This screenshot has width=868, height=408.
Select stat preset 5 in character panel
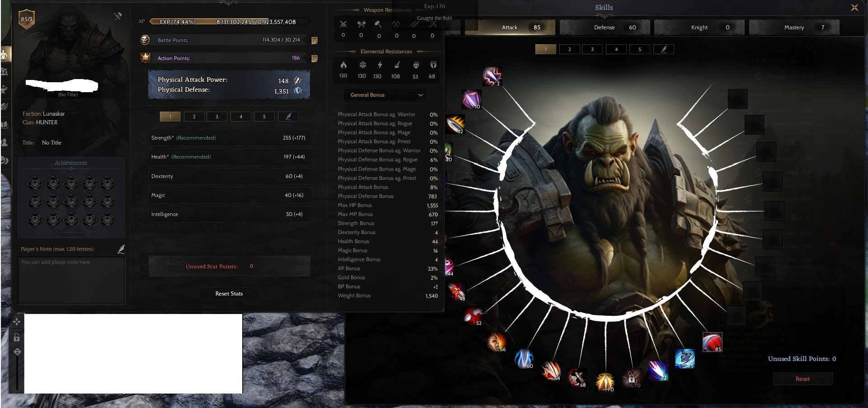pyautogui.click(x=264, y=117)
